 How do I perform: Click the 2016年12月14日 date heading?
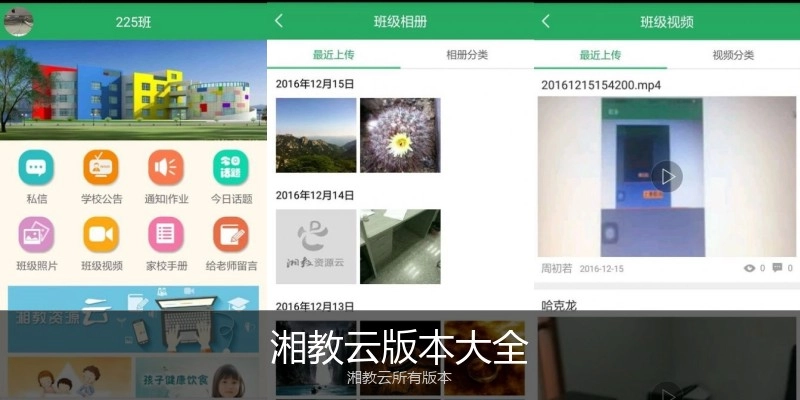(x=315, y=195)
